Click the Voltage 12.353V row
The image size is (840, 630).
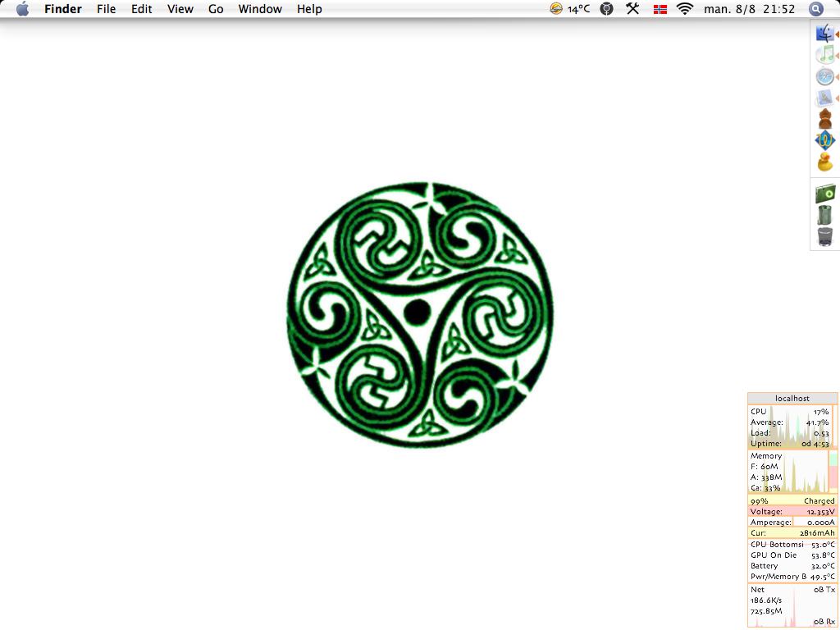(792, 512)
